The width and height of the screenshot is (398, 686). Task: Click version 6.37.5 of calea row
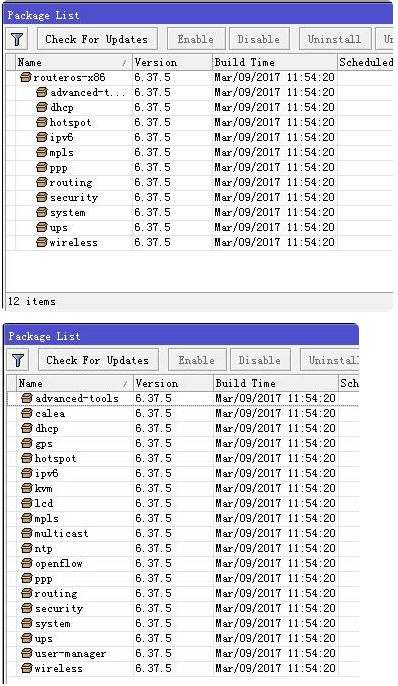[x=154, y=413]
